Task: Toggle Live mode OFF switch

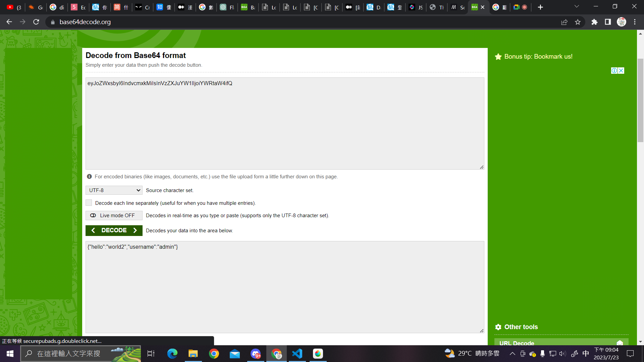Action: (114, 216)
